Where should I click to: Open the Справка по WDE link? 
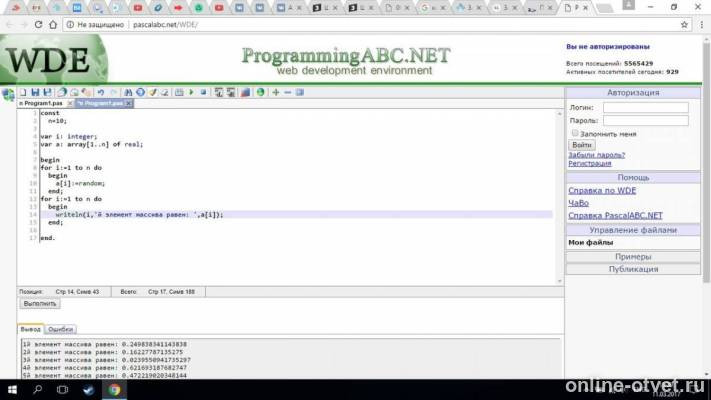602,190
